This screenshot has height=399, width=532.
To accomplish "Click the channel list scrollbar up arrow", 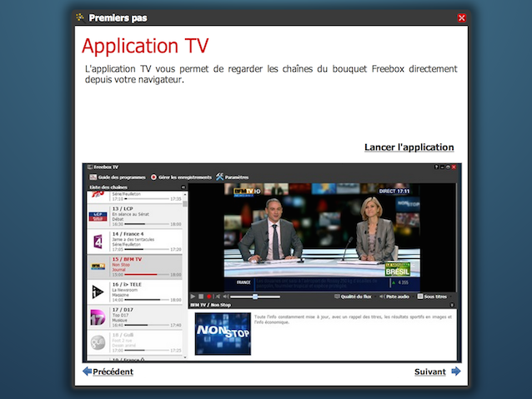I will pos(185,195).
